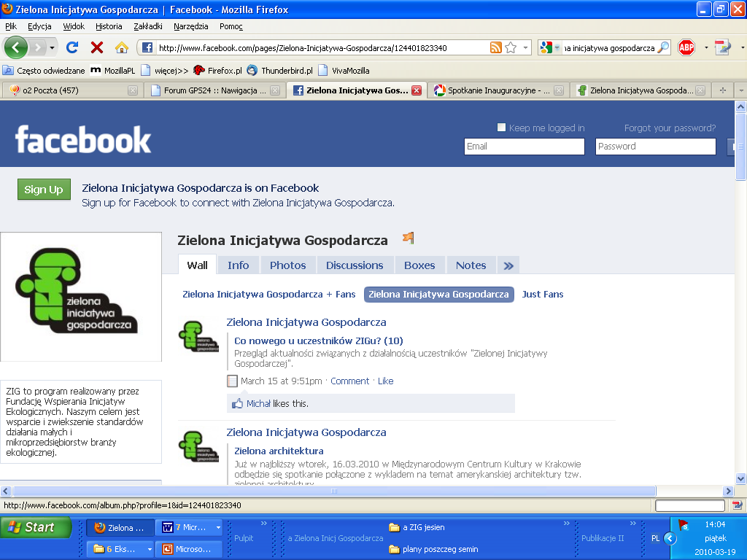Focus the Password input field
Viewport: 747px width, 560px height.
coord(656,146)
